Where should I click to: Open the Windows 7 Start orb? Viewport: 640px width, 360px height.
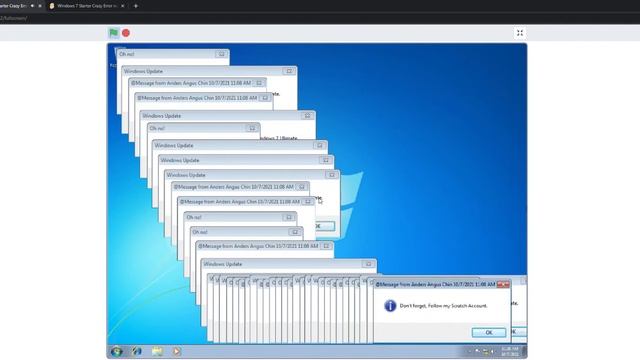116,351
